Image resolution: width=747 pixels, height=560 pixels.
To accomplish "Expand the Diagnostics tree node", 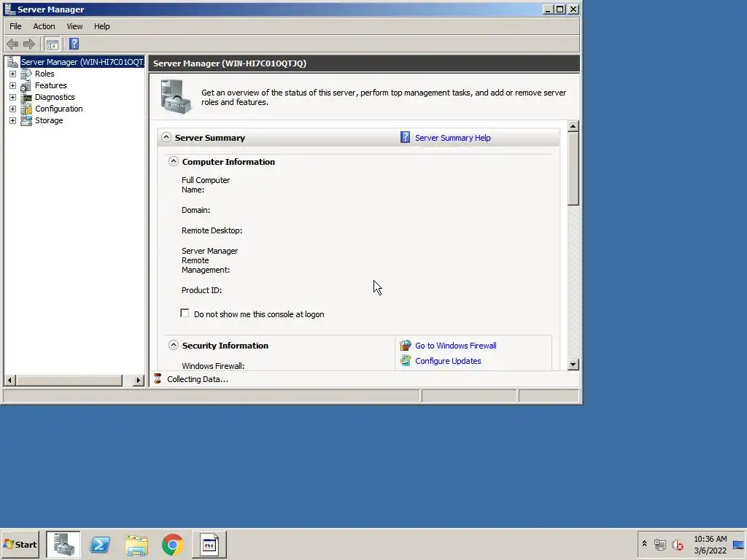I will coord(13,97).
